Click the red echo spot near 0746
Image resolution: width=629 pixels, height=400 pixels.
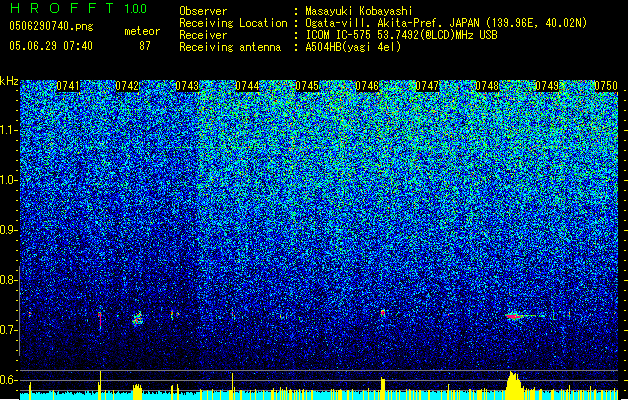[383, 313]
